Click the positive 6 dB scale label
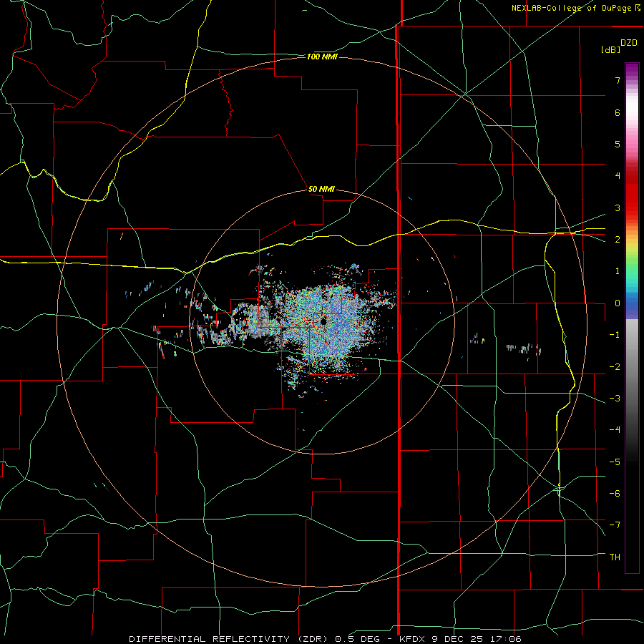Screen dimensions: 644x644 coord(618,112)
